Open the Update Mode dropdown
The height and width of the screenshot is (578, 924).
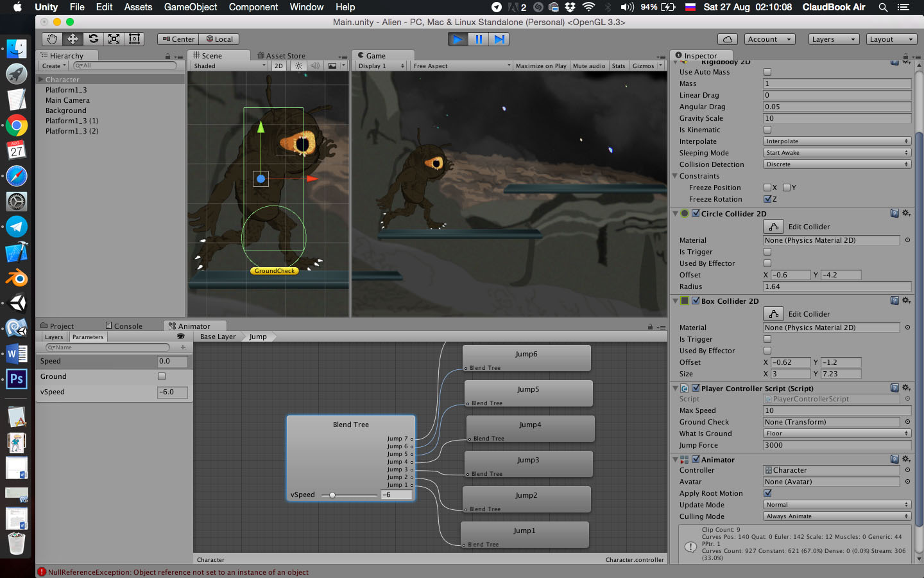(x=837, y=505)
